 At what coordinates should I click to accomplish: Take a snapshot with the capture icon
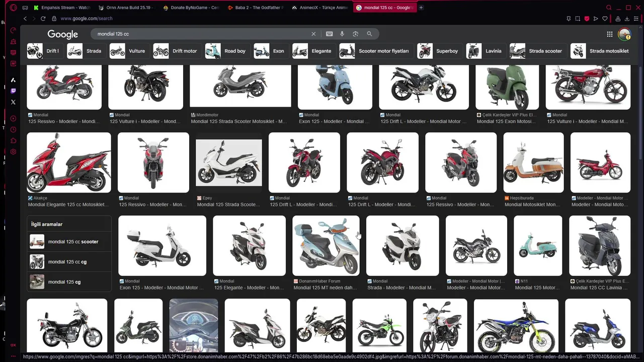(578, 19)
